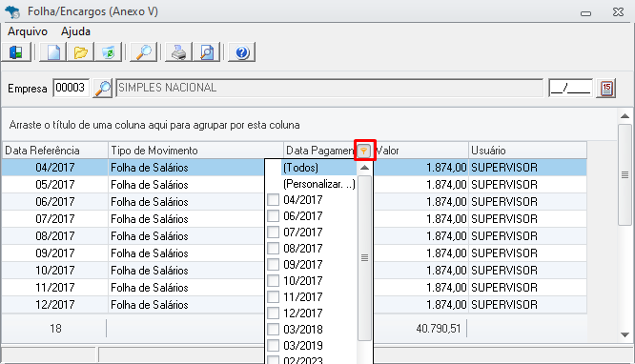Check 03/2019 checkbox in filter list
Image resolution: width=635 pixels, height=364 pixels.
click(274, 345)
